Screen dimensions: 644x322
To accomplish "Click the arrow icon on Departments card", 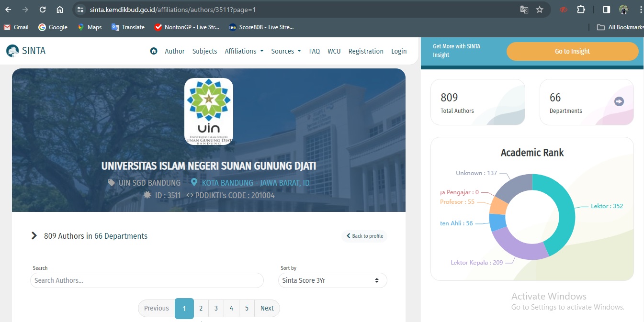I will (x=619, y=101).
